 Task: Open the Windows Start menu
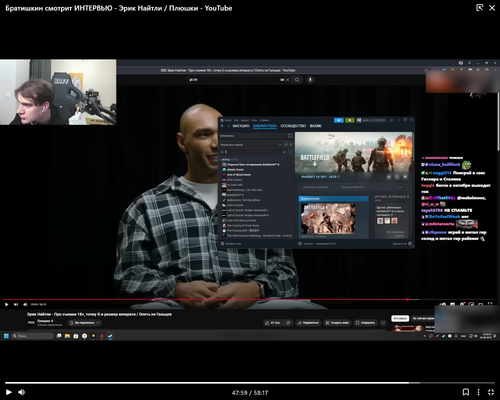pos(6,336)
